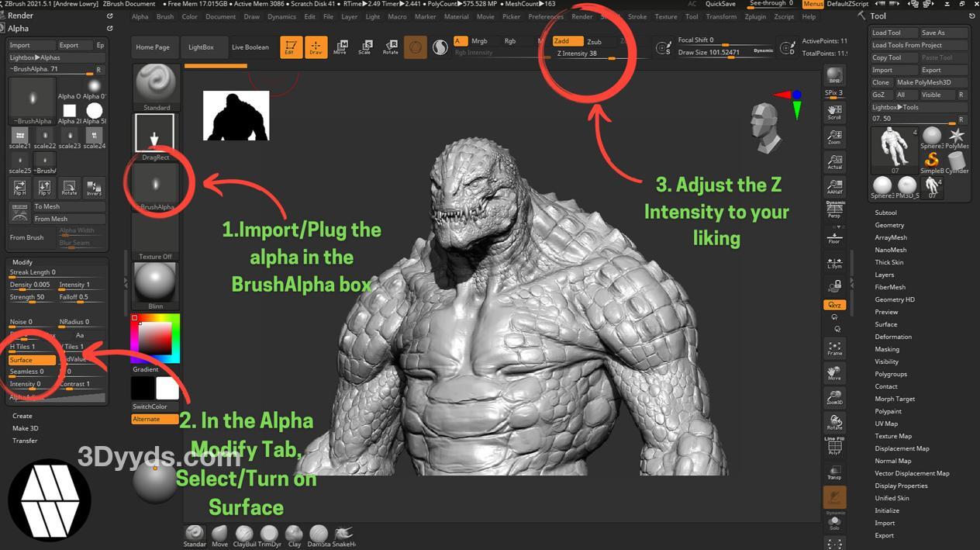Click the Z Intensity slider

pos(587,54)
